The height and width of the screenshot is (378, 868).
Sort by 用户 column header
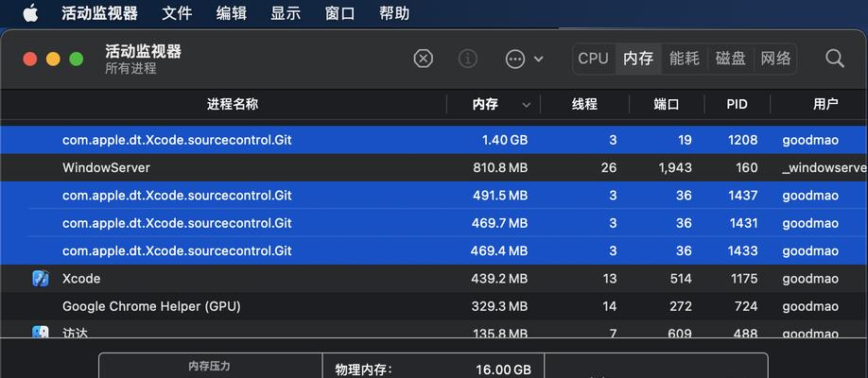tap(825, 104)
